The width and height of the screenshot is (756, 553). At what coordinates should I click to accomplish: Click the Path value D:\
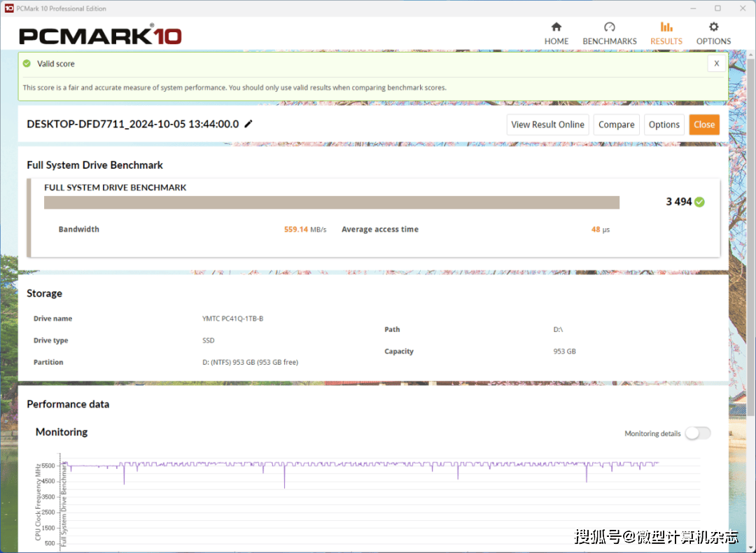click(x=558, y=330)
